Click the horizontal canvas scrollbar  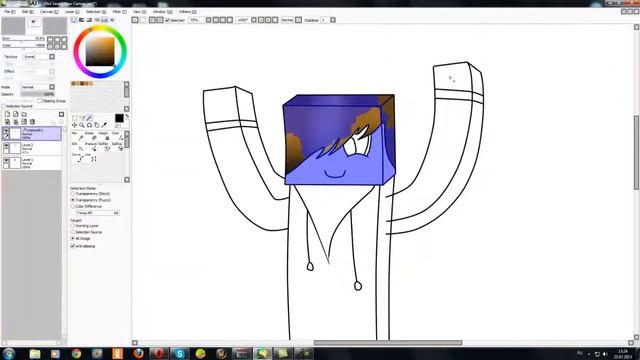click(388, 343)
